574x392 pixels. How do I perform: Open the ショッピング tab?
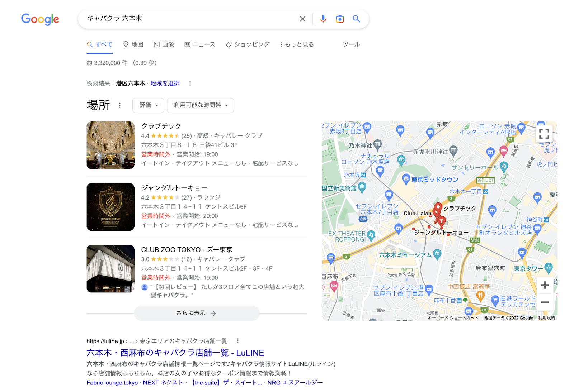tap(248, 44)
